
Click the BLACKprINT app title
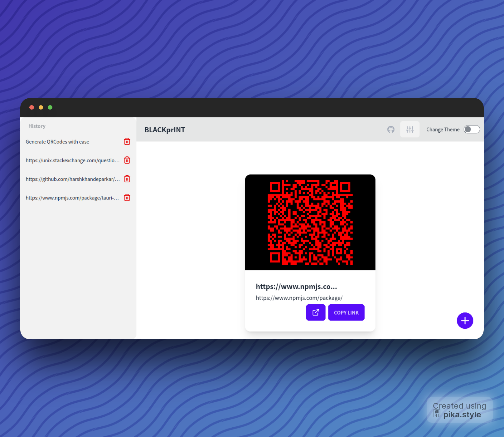click(165, 130)
